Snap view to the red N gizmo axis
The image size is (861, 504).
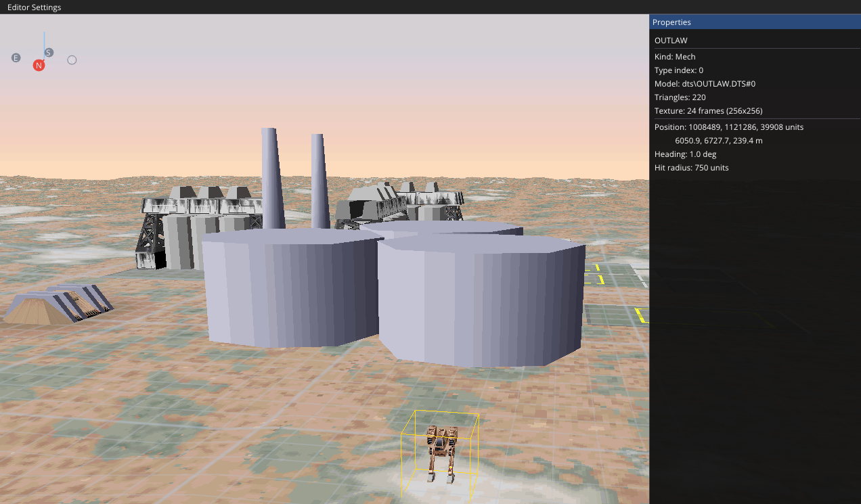coord(39,65)
